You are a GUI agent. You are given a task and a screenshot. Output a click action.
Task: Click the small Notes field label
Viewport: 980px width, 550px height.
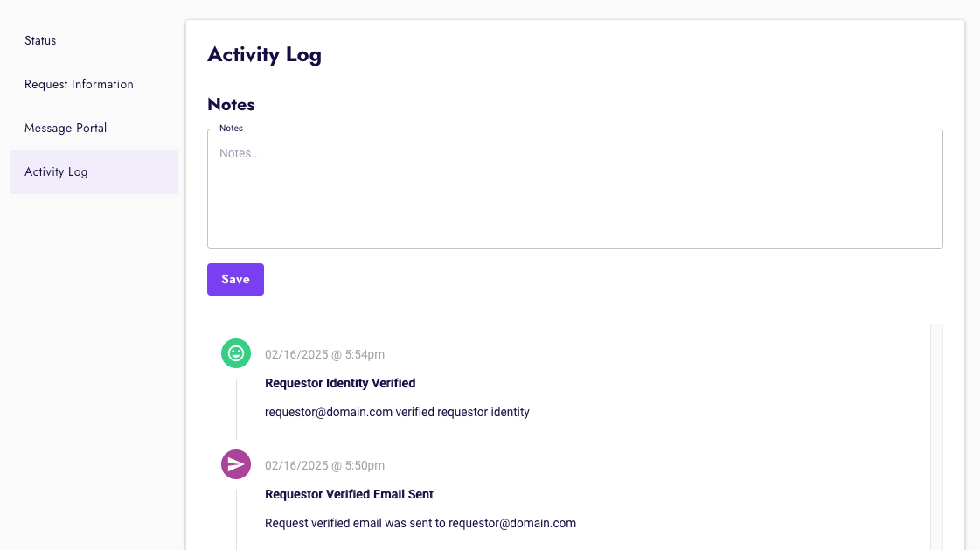(x=231, y=129)
